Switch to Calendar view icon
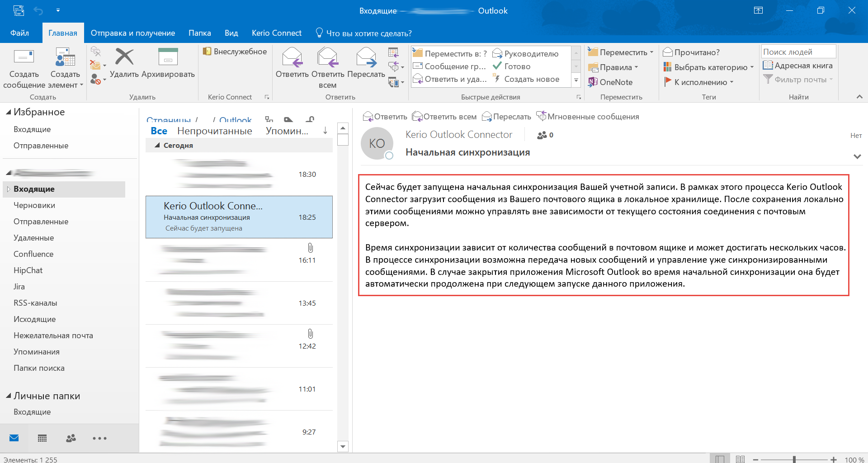The height and width of the screenshot is (463, 868). [42, 438]
